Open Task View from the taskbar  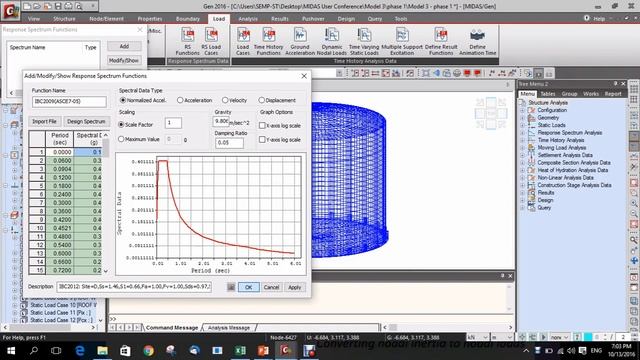pyautogui.click(x=56, y=350)
